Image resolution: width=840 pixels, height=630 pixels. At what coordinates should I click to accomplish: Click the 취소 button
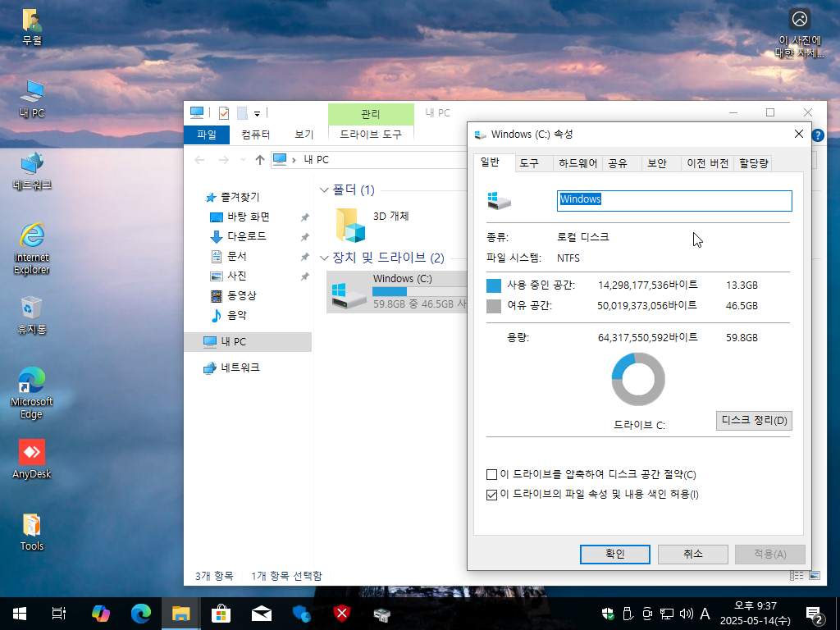[692, 554]
